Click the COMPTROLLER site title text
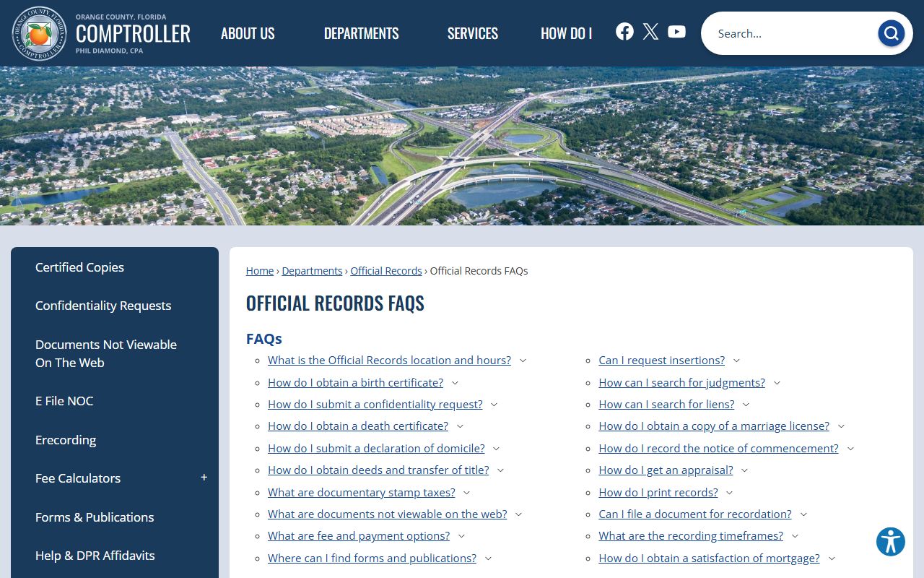Screen dimensions: 924x578 coord(133,33)
